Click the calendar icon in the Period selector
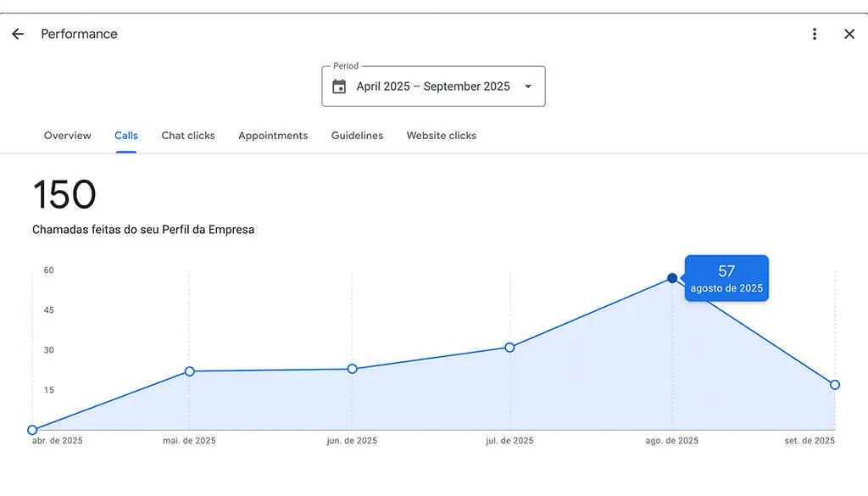This screenshot has height=496, width=868. [x=342, y=86]
